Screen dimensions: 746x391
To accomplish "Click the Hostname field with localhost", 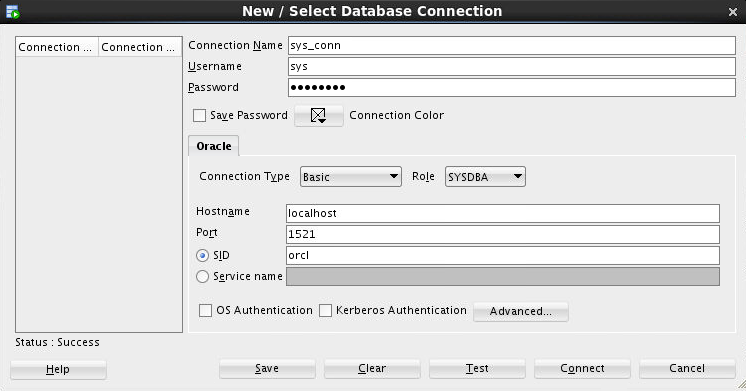I will click(503, 214).
